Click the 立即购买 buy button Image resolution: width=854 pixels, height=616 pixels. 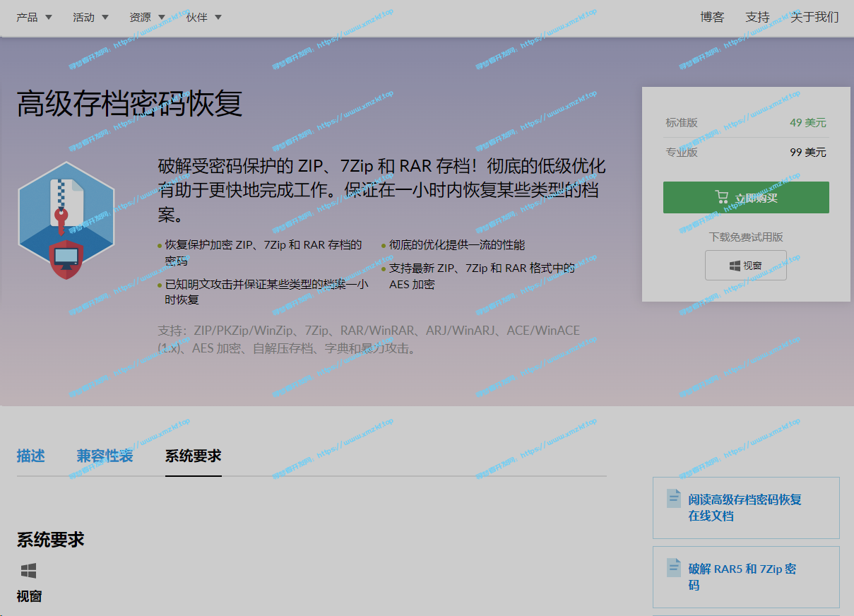click(746, 198)
